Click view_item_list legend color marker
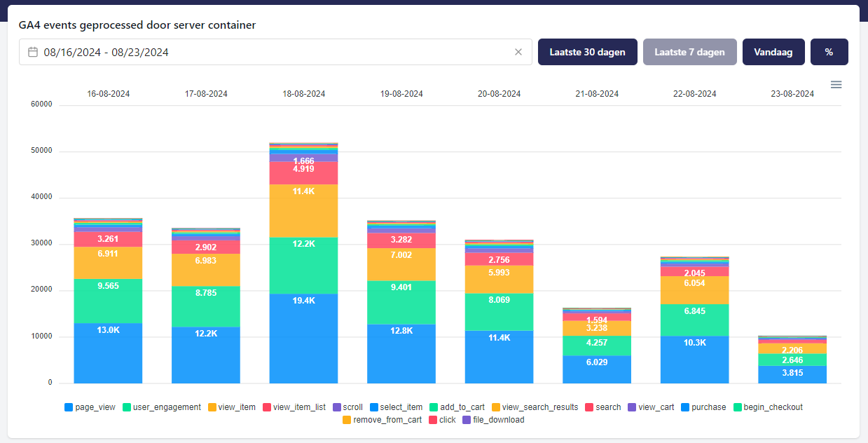Viewport: 868px width, 443px height. click(x=267, y=407)
